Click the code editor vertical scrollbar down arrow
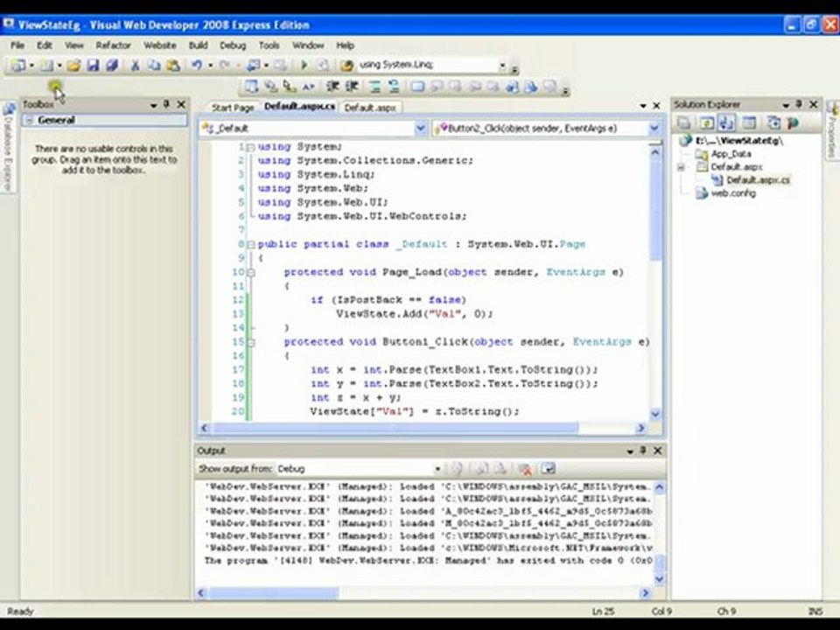The image size is (840, 630). click(655, 414)
